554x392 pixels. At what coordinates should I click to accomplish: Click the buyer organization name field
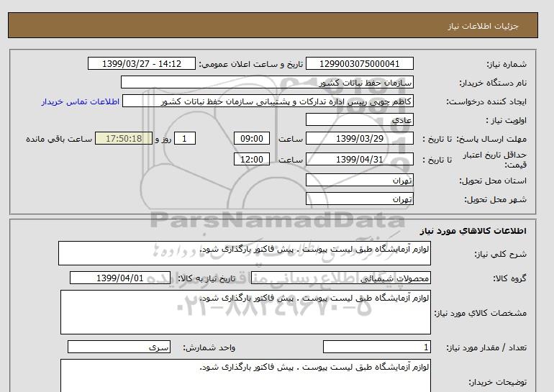267,83
